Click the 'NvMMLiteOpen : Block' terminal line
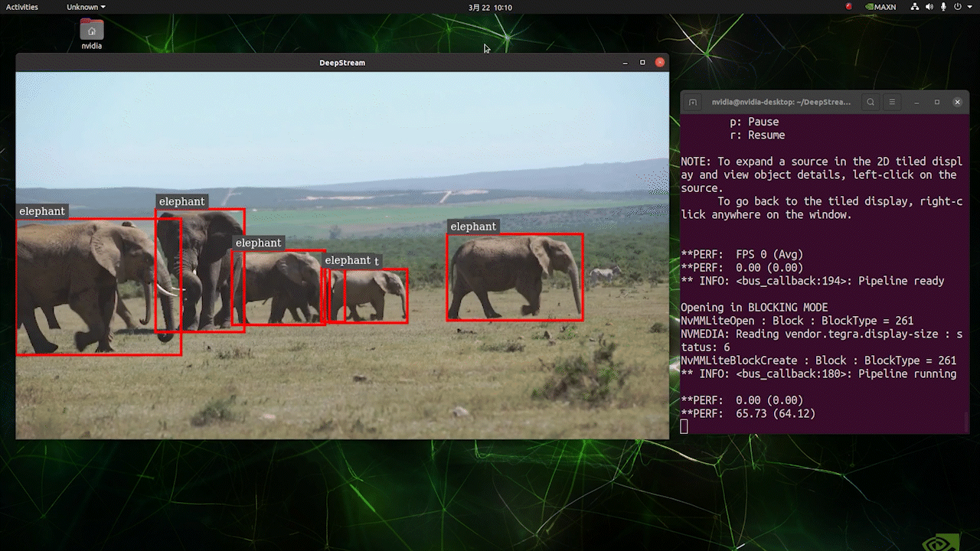 [x=797, y=321]
